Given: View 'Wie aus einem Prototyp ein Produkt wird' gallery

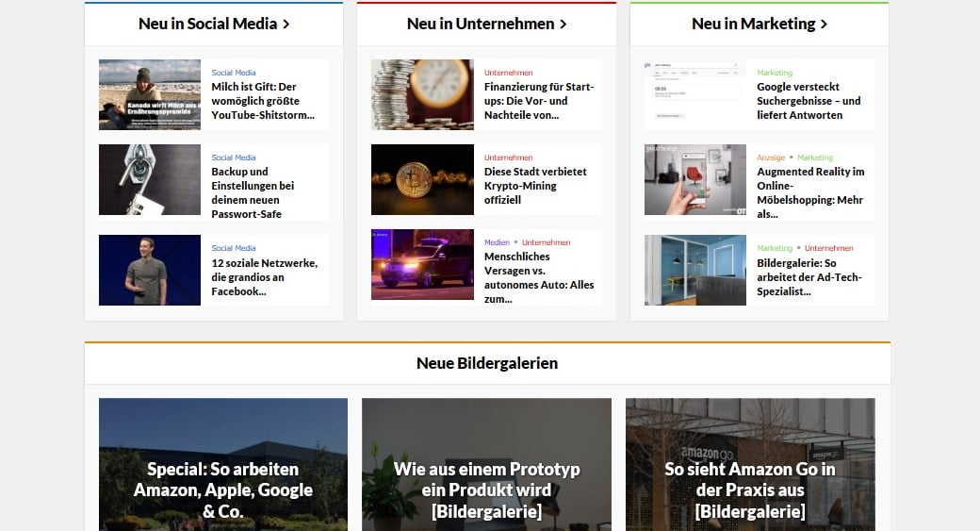Looking at the screenshot, I should pos(486,490).
